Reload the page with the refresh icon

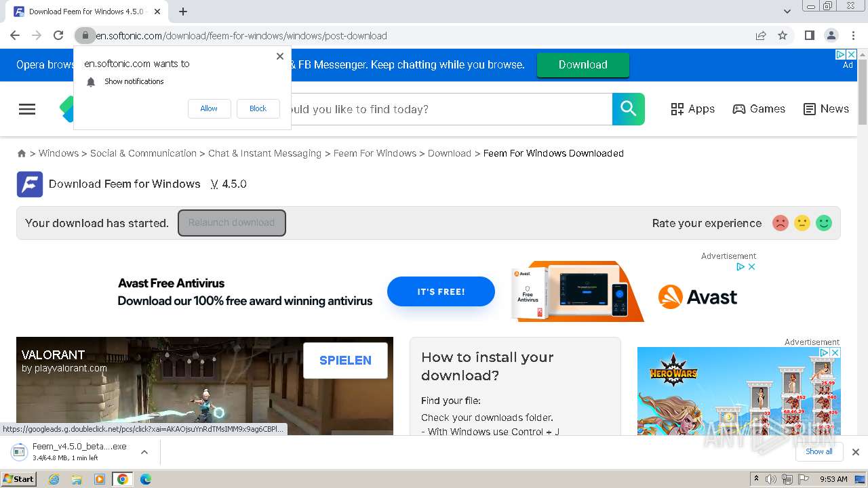pos(58,35)
